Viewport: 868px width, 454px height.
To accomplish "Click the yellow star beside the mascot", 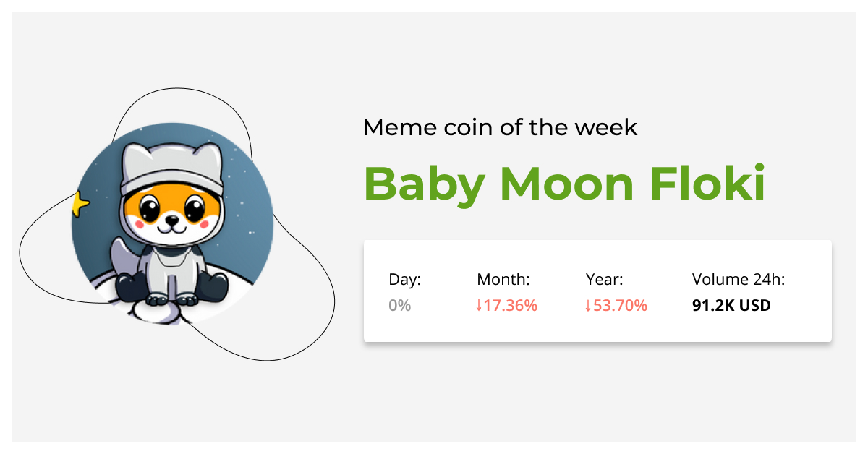I will pos(80,205).
